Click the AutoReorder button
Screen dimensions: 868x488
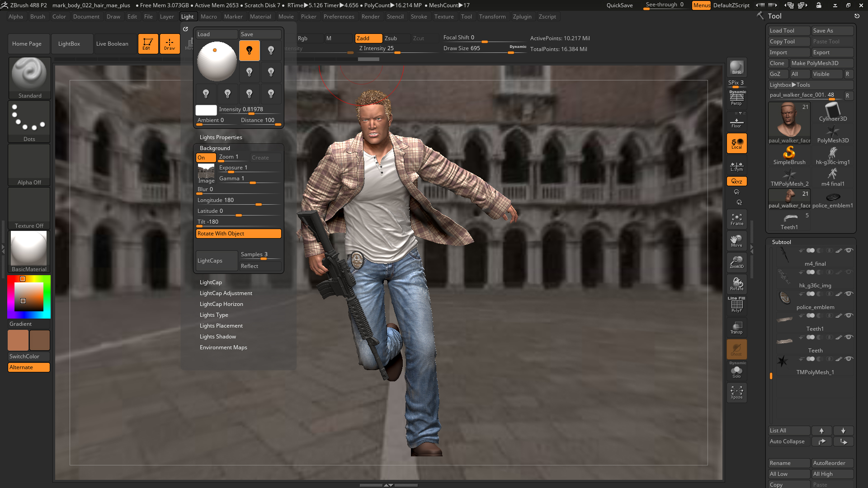[833, 463]
